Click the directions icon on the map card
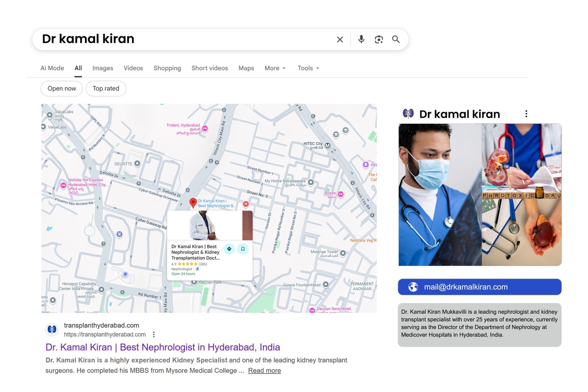Screen dimensions: 588x392 click(x=229, y=249)
